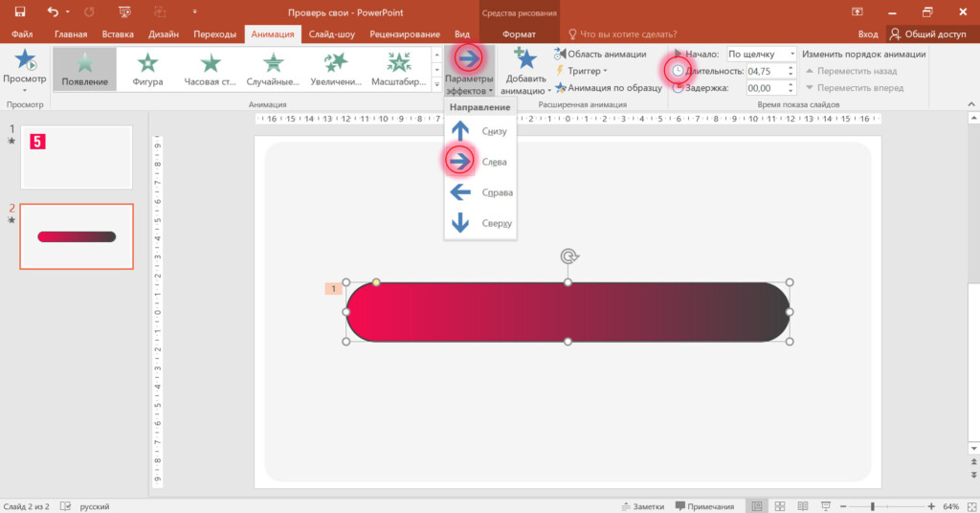980x513 pixels.
Task: Choose the Часовая стрелка animation effect
Action: [x=210, y=69]
